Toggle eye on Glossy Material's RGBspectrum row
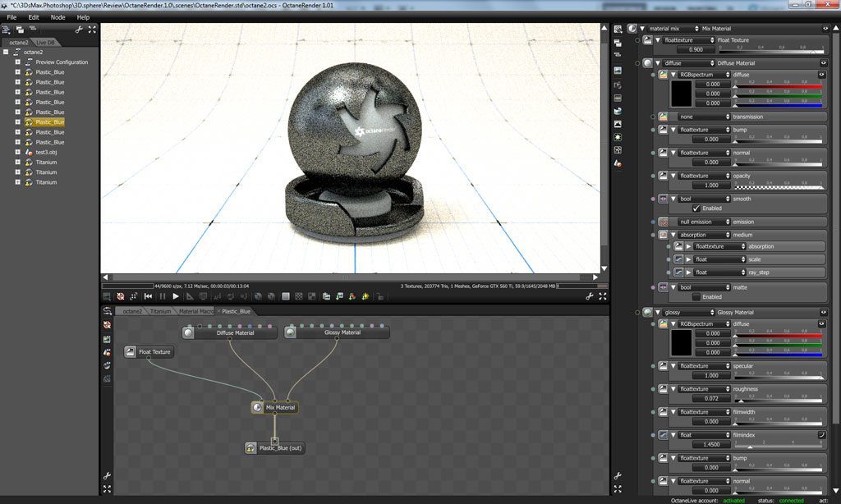Screen dimensions: 841x504 click(821, 324)
